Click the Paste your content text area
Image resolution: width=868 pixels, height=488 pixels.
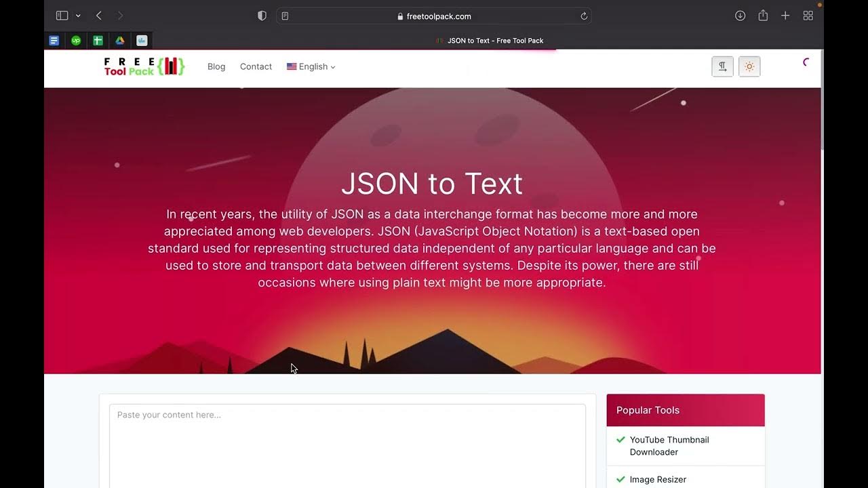[x=347, y=445]
